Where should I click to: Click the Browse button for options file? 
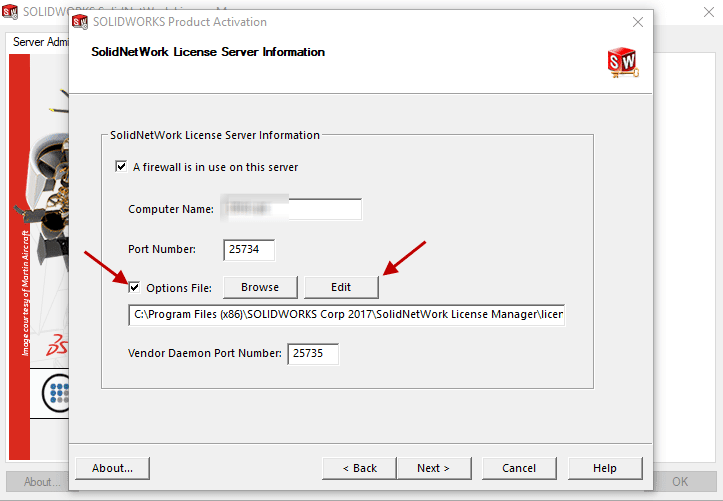pyautogui.click(x=260, y=287)
